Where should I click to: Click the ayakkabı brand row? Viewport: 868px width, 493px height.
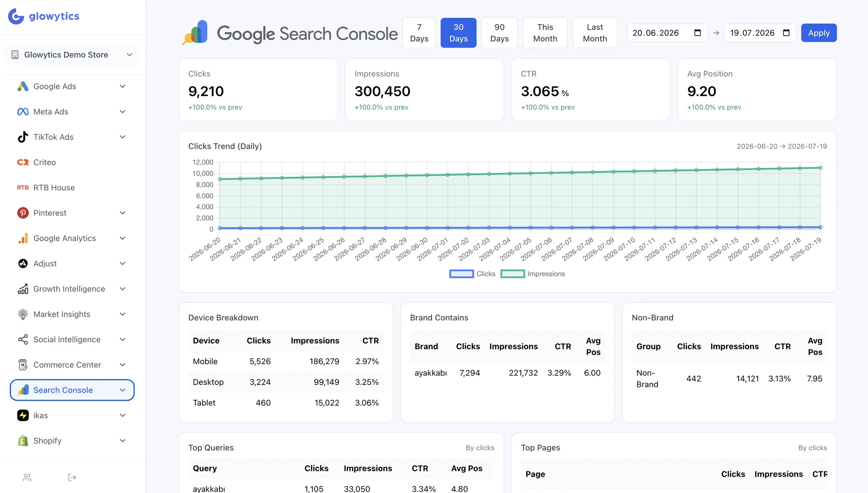pyautogui.click(x=507, y=373)
